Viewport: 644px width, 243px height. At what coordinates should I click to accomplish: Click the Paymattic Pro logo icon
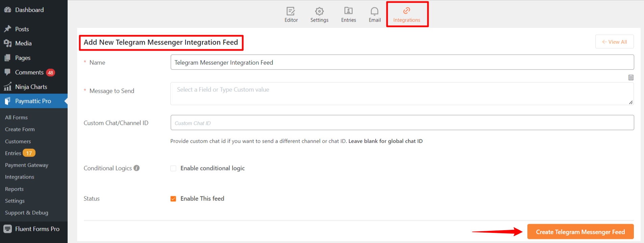(x=7, y=101)
